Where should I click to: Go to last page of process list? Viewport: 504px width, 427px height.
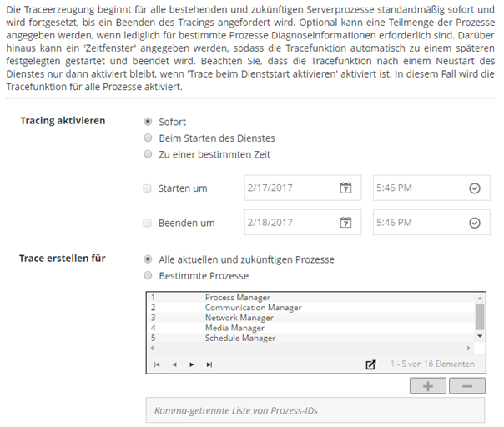[x=209, y=364]
